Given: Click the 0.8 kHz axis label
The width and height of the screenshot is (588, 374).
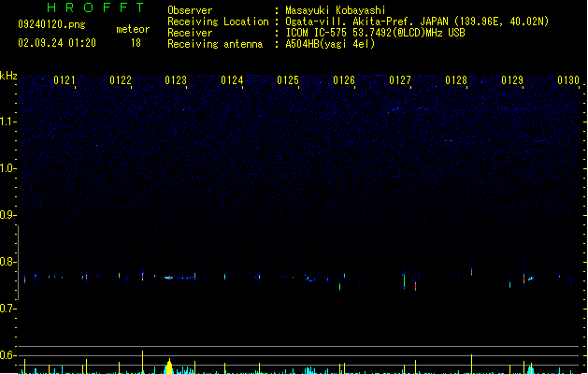Looking at the screenshot, I should click(x=7, y=262).
